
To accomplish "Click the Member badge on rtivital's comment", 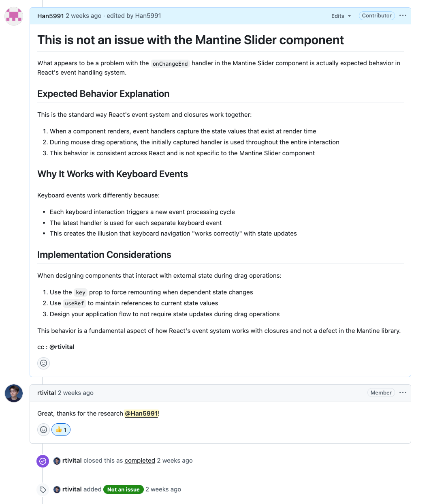I will [x=381, y=392].
